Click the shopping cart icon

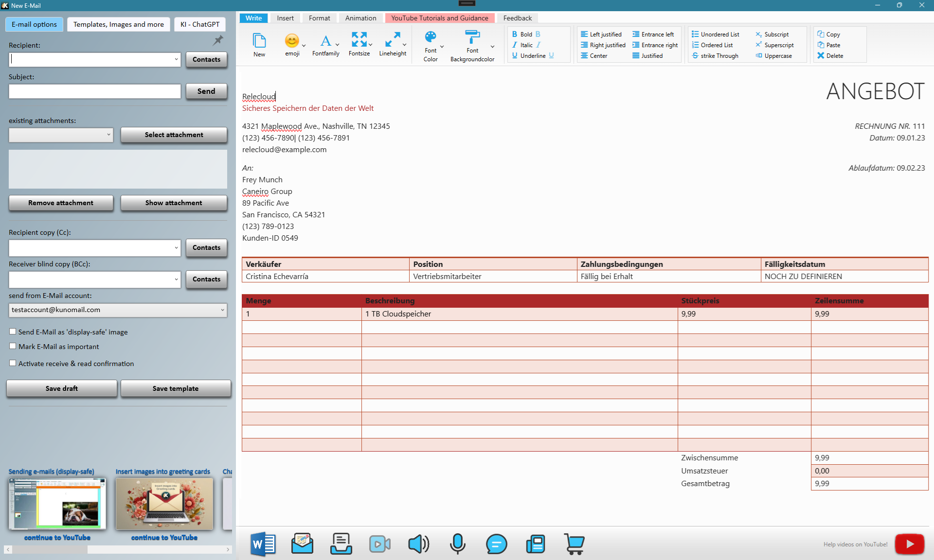click(x=575, y=544)
